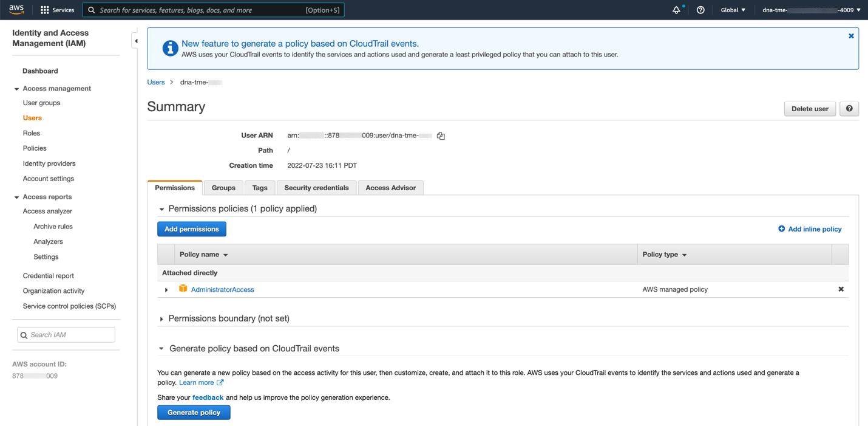The height and width of the screenshot is (426, 868).
Task: Switch to the Groups tab
Action: 223,188
